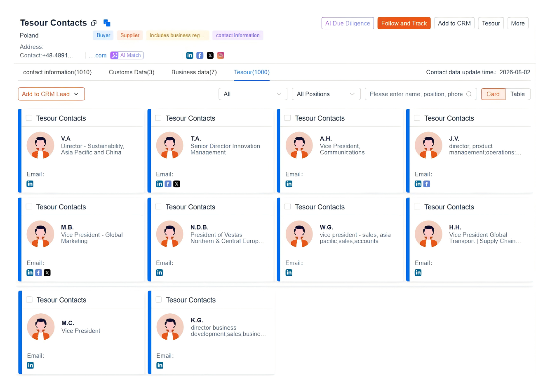Open the All filter dropdown
The height and width of the screenshot is (392, 550).
pyautogui.click(x=253, y=94)
